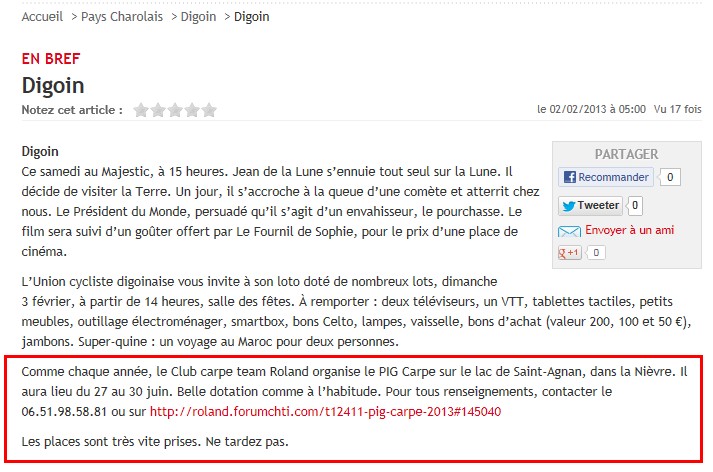Click the envelope email icon

coord(569,231)
